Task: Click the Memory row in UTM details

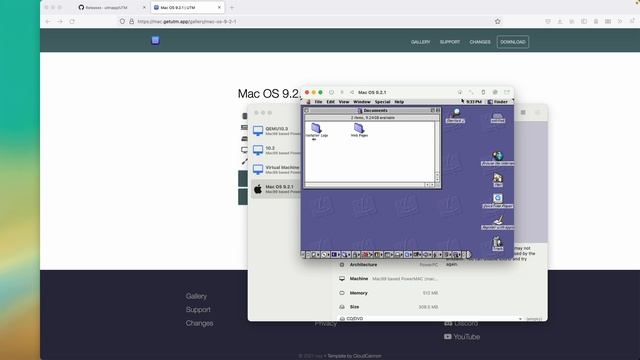Action: click(389, 293)
